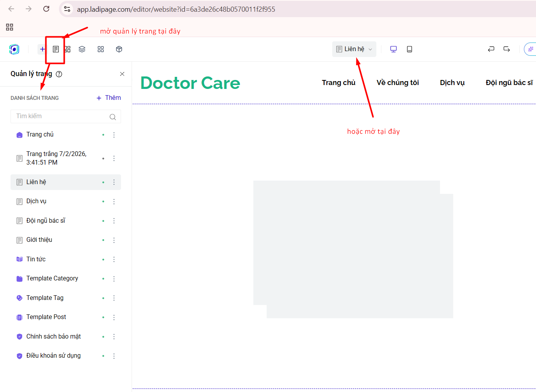Click the AI sparkle button
Image resolution: width=536 pixels, height=392 pixels.
coord(531,49)
